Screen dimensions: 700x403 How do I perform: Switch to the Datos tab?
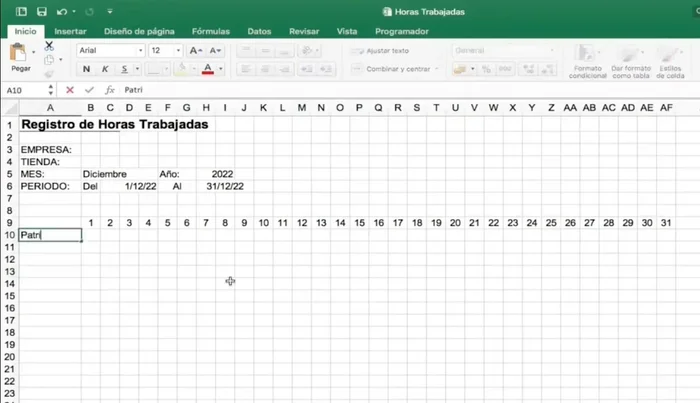(259, 31)
